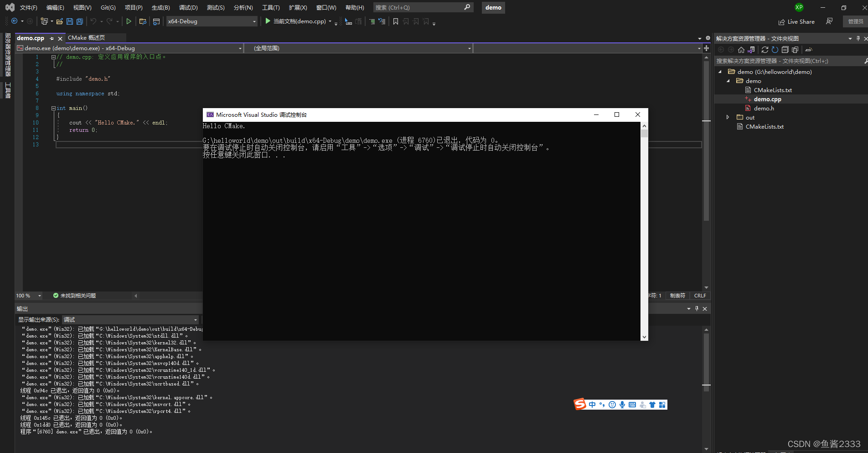This screenshot has width=868, height=453.
Task: Open the Git(G) menu
Action: [108, 8]
